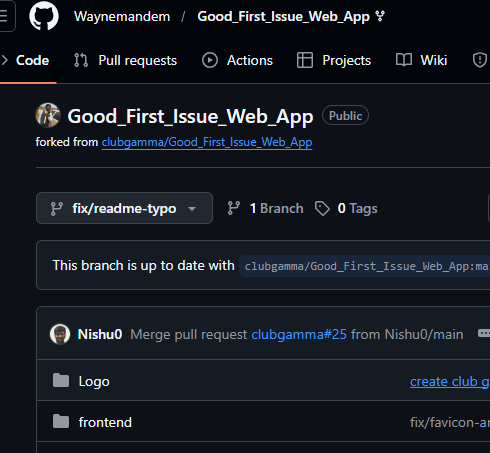The image size is (490, 453).
Task: Click the Good_First_Issue_Web_App repository heading
Action: point(190,116)
